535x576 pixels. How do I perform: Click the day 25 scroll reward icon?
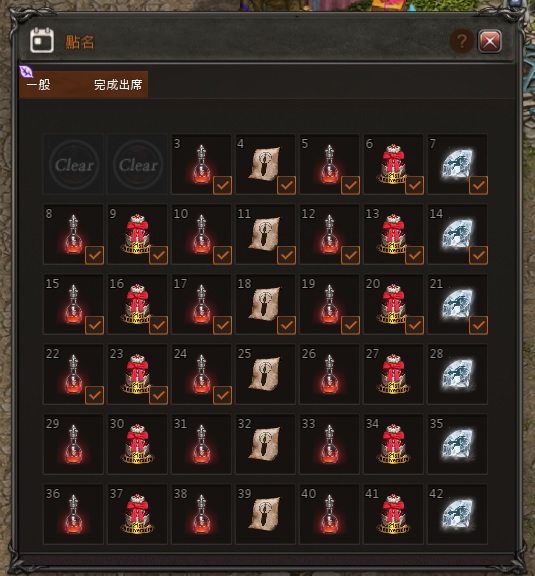[265, 374]
